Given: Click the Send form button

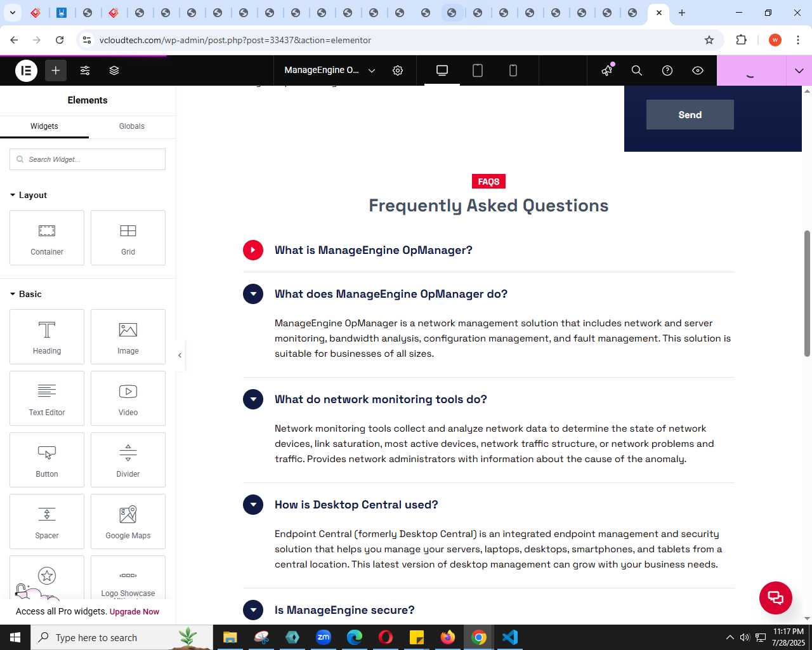Looking at the screenshot, I should click(x=690, y=115).
